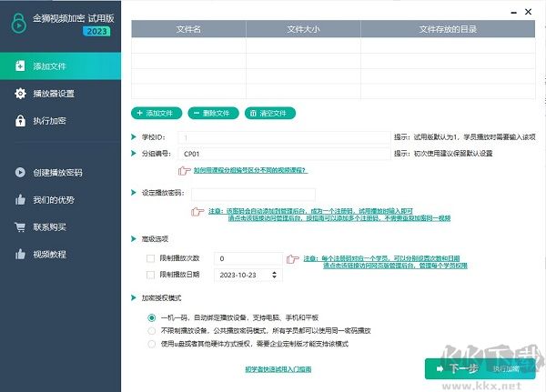Select the 使用u盘 hardware authorization radio
Screen dimensions: 546x392
pos(151,344)
